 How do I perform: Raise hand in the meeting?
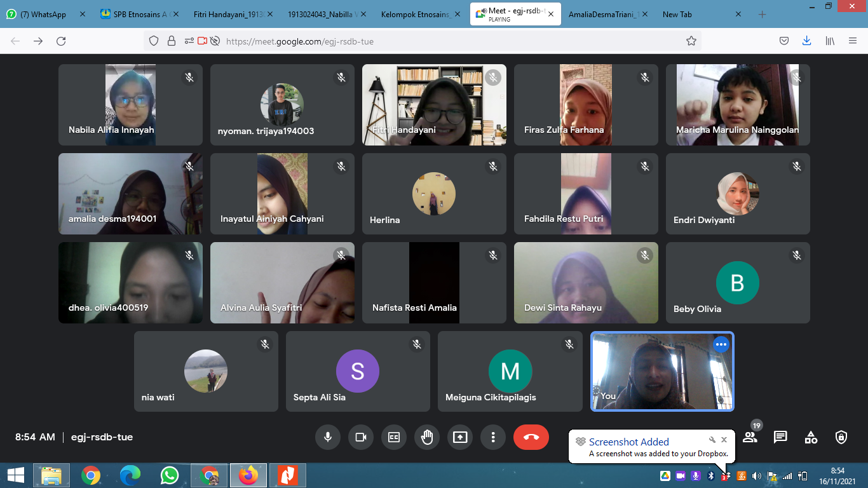point(427,437)
